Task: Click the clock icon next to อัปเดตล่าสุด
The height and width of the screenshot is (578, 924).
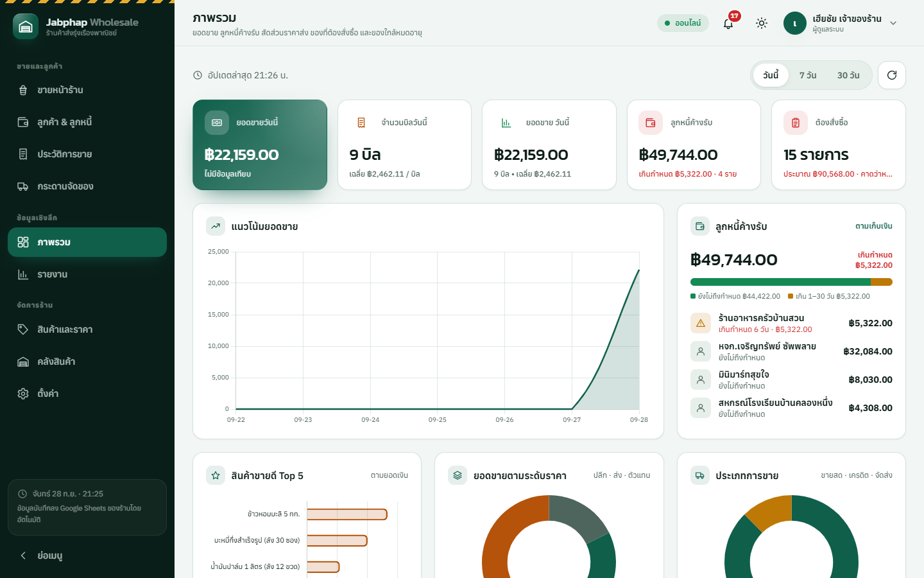Action: tap(198, 75)
